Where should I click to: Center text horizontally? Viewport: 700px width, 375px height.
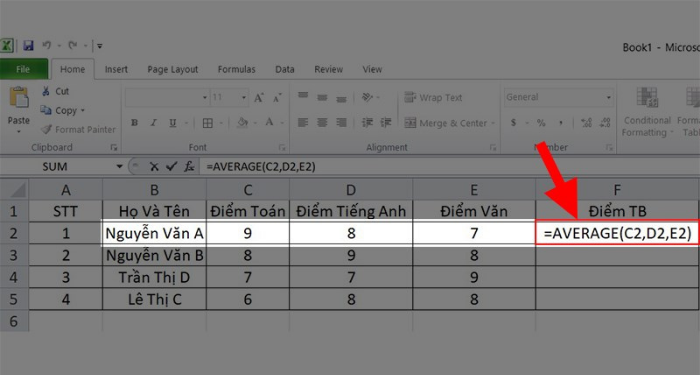(x=322, y=122)
